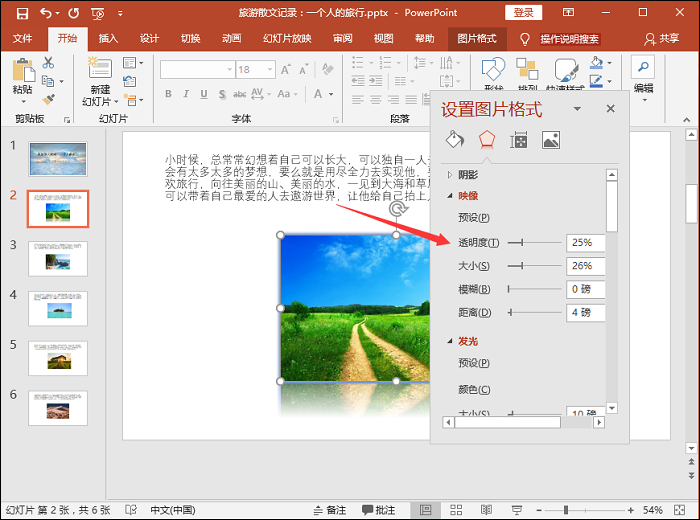Click the Undo arrow icon

pyautogui.click(x=46, y=13)
